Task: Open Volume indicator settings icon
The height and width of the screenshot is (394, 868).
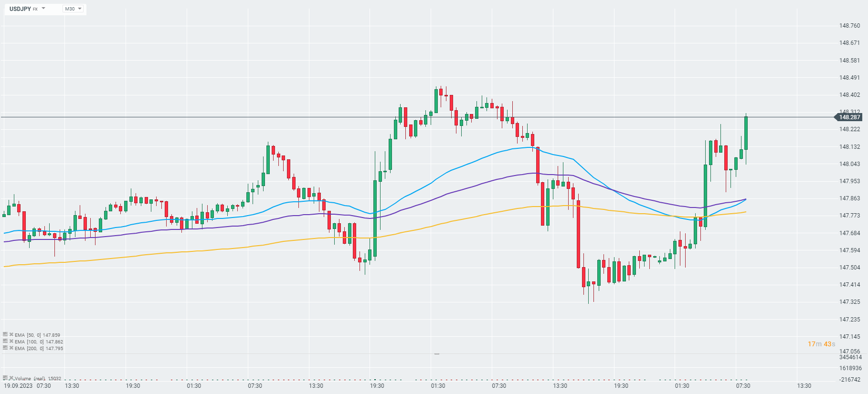Action: (5, 378)
